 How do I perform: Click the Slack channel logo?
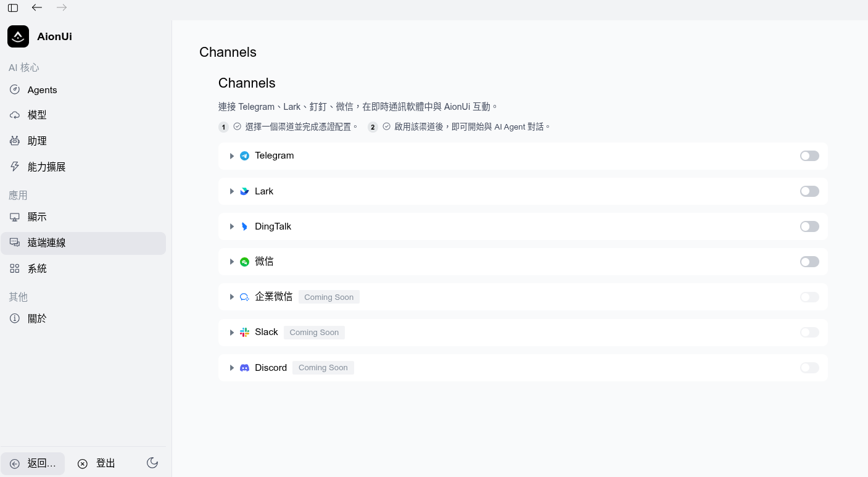244,332
